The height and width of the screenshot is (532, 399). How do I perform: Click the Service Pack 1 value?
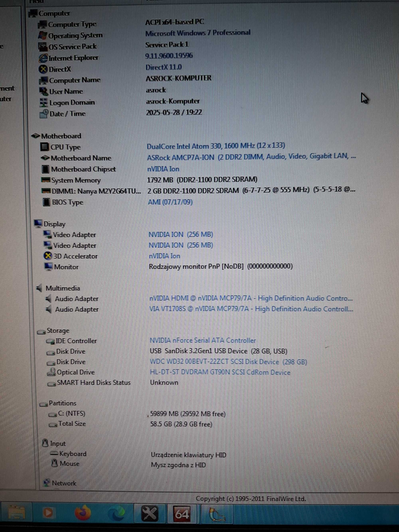point(167,44)
